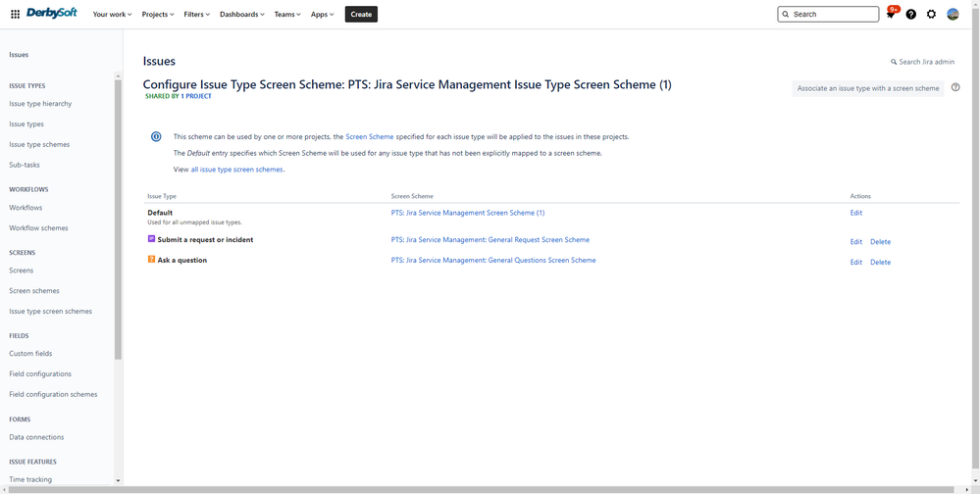Click the sidebar scroll up arrow
980x494 pixels.
[118, 76]
